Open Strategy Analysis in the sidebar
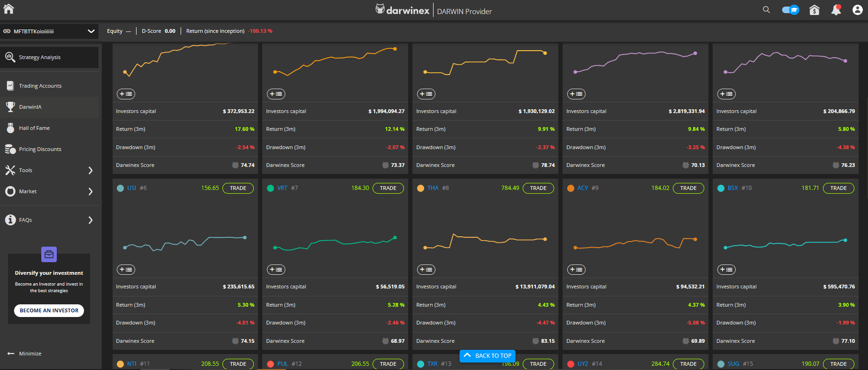868x370 pixels. [x=49, y=57]
